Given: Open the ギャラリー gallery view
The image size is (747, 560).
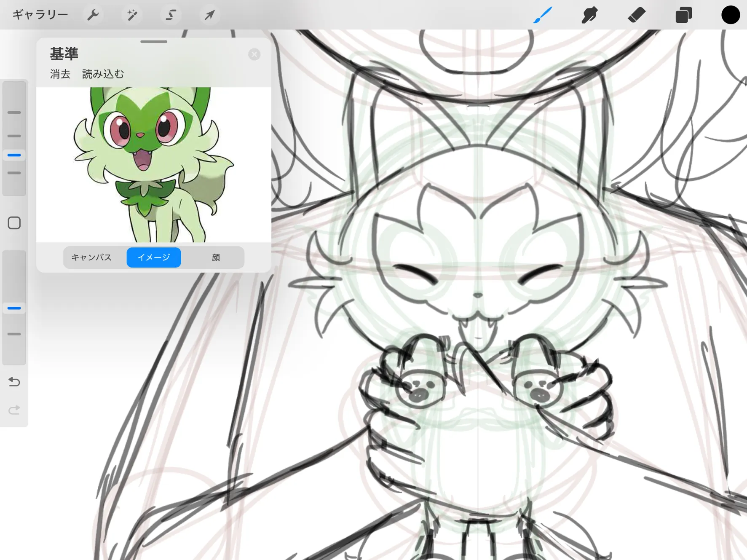Looking at the screenshot, I should [x=40, y=15].
